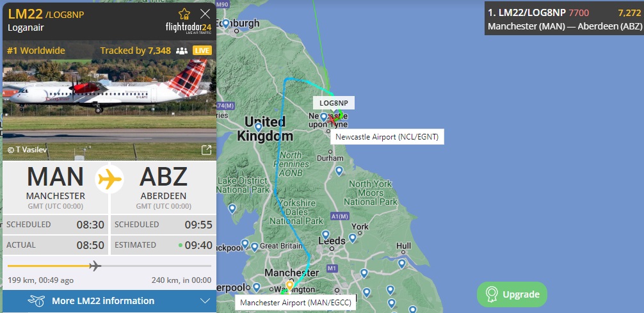This screenshot has height=313, width=644.
Task: Click the LM22/LOG8NP most tracked list entry
Action: (x=564, y=19)
